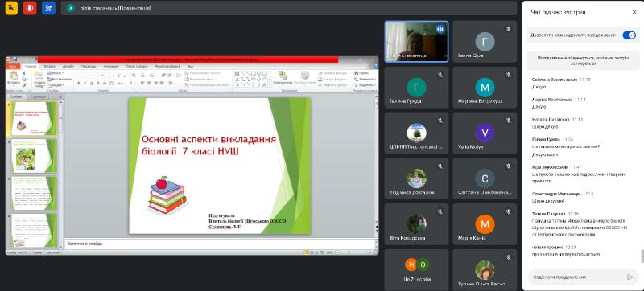Align text left in the ribbon

pos(142,84)
